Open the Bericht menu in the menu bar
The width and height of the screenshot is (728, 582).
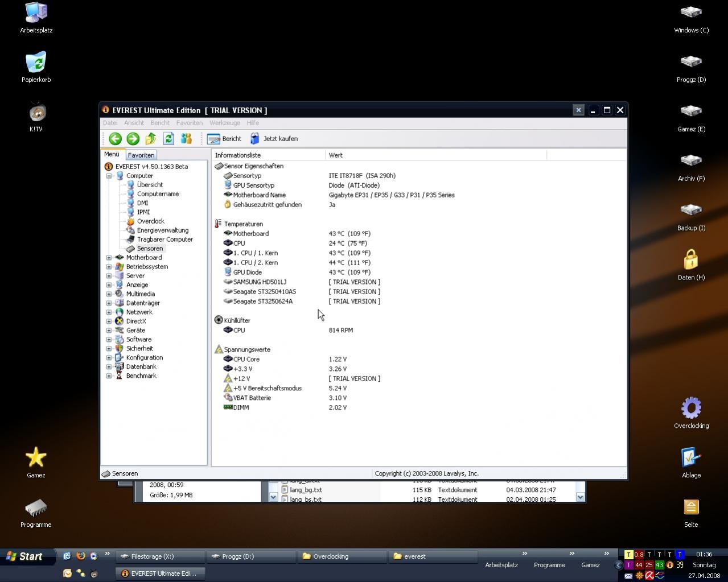(160, 123)
